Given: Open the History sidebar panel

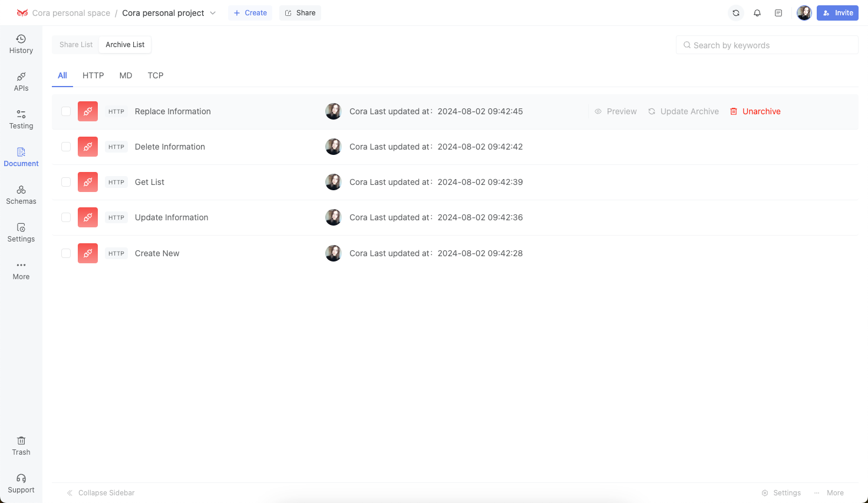Looking at the screenshot, I should pos(21,44).
